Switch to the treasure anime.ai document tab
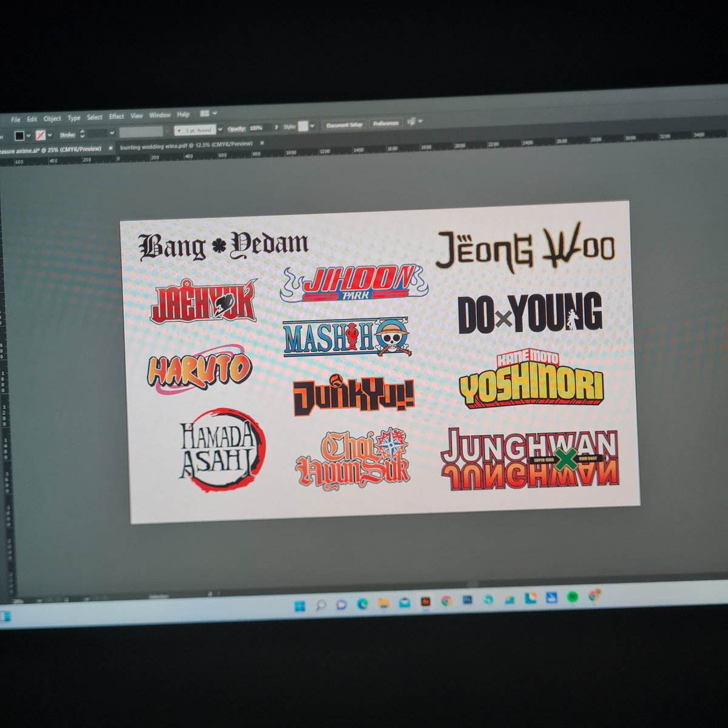 (x=52, y=149)
